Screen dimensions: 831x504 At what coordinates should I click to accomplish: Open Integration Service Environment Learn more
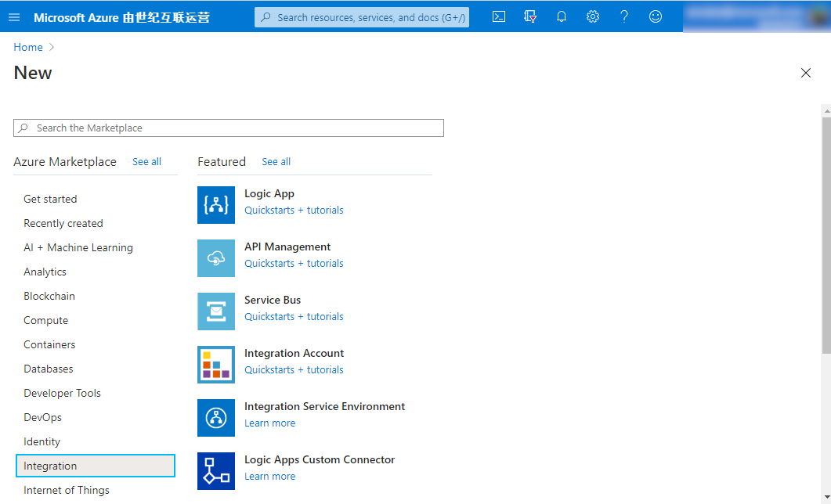269,423
